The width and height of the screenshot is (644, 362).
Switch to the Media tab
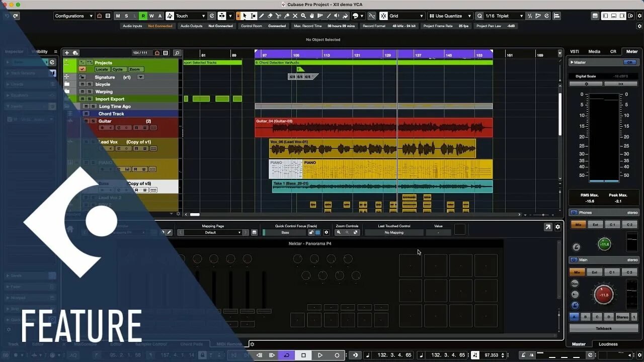coord(594,51)
